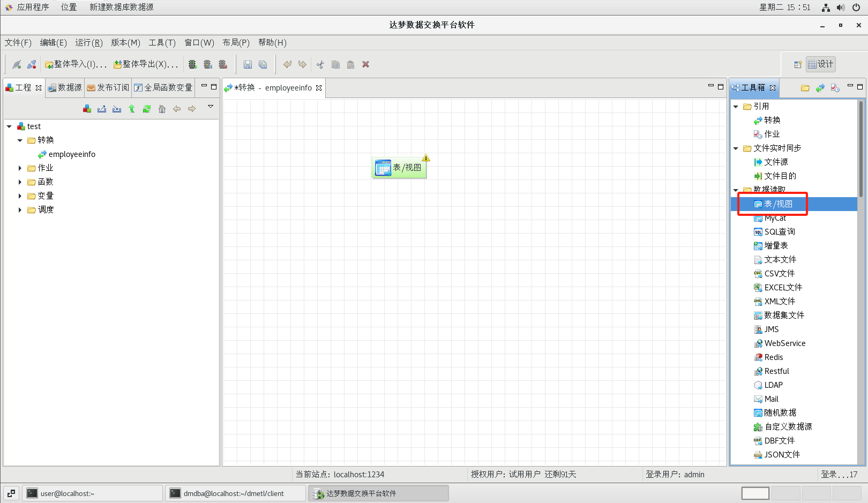This screenshot has width=868, height=503.
Task: Click the back arrow in 工程 panel
Action: pos(177,109)
